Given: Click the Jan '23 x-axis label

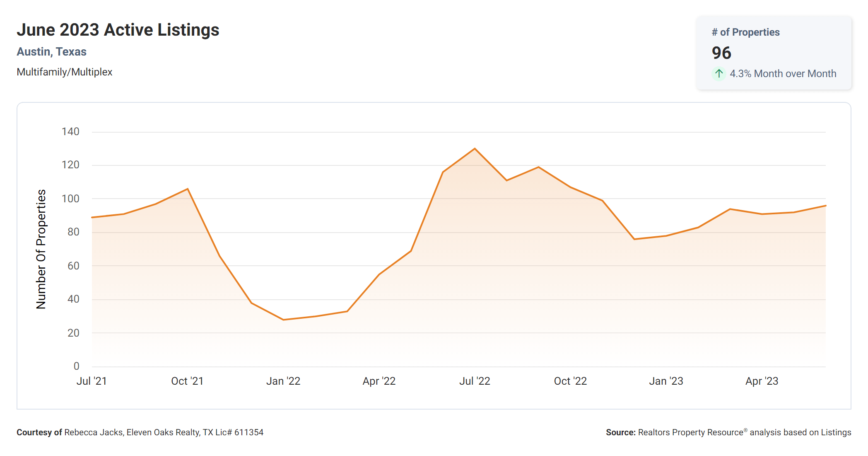Looking at the screenshot, I should [x=666, y=381].
